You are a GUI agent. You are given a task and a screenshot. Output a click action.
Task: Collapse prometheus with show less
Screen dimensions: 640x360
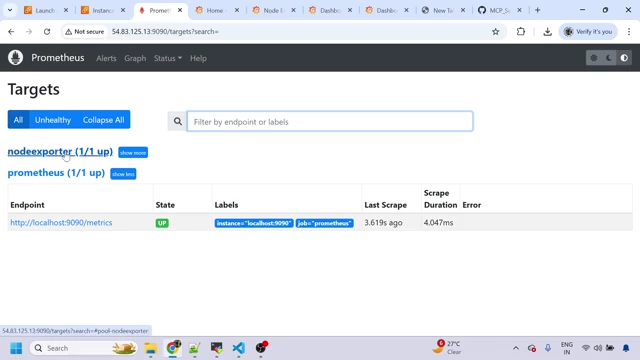pos(123,174)
